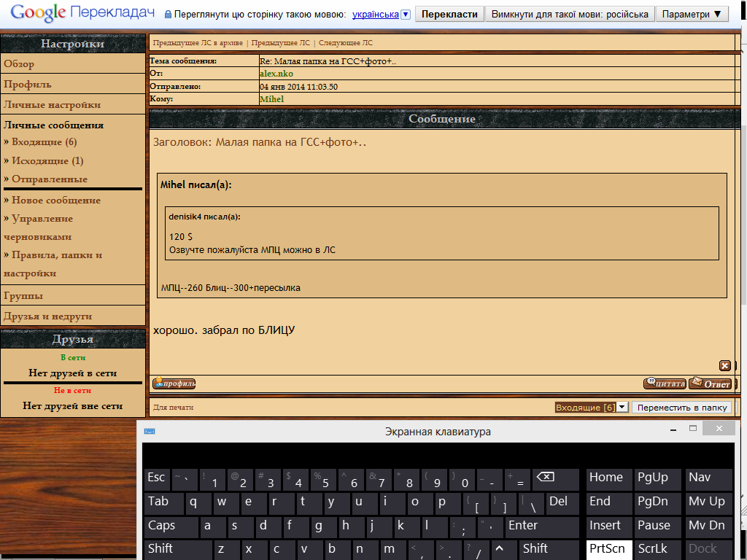Open Параметри dropdown in translate bar
The height and width of the screenshot is (560, 747).
pos(692,15)
